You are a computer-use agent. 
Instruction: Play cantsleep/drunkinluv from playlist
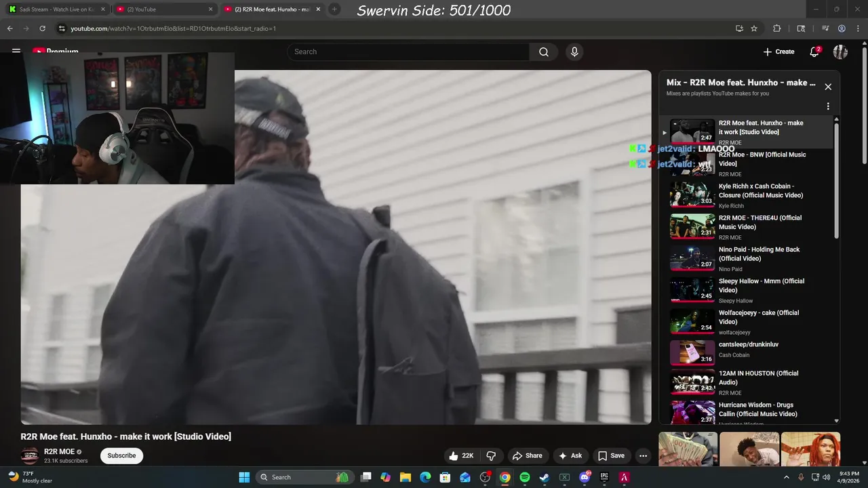[x=747, y=352]
